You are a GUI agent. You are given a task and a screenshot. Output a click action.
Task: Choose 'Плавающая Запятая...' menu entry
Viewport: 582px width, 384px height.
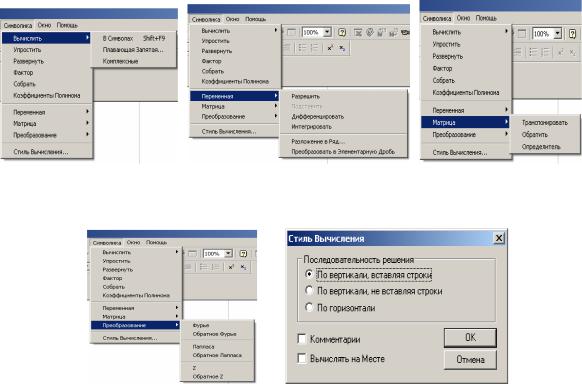click(x=134, y=50)
